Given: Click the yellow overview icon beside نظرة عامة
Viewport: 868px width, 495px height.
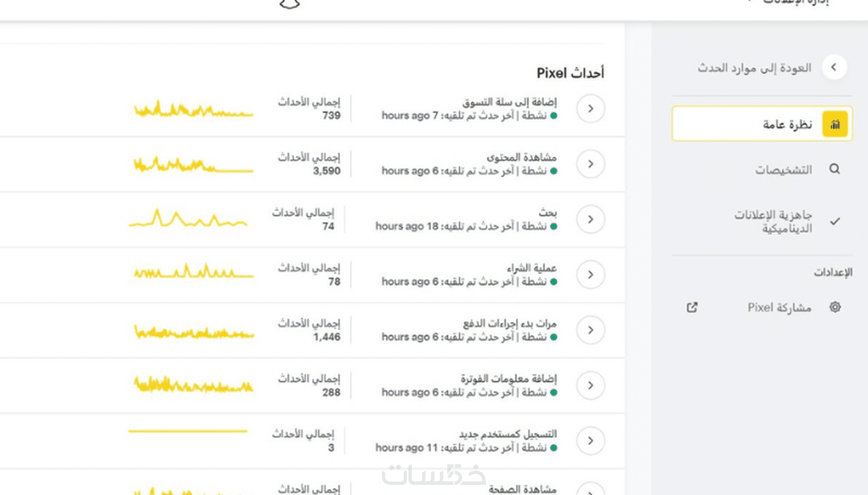Looking at the screenshot, I should click(835, 124).
